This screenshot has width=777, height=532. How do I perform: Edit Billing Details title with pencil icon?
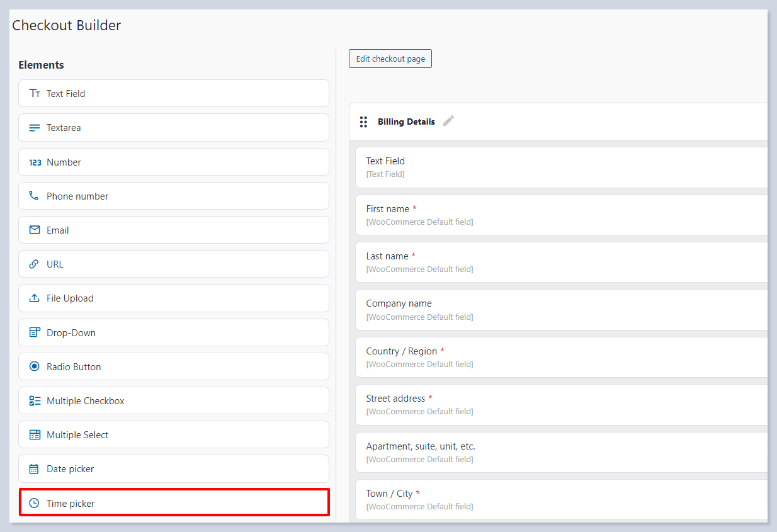pos(448,121)
